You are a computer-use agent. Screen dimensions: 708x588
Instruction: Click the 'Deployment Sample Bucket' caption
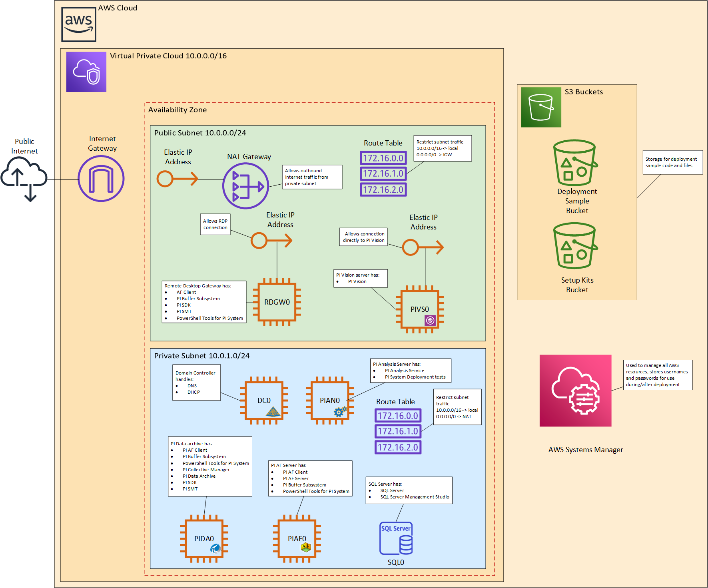(x=577, y=201)
